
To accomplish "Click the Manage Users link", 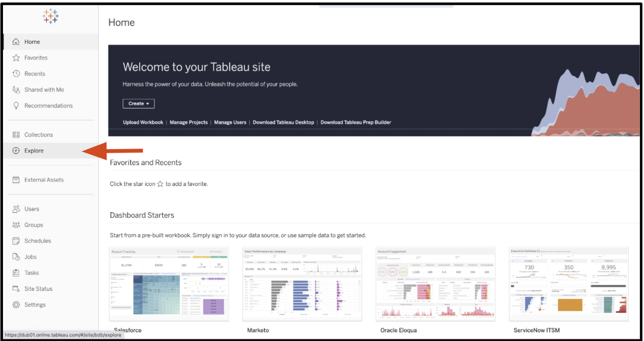I will (x=230, y=122).
